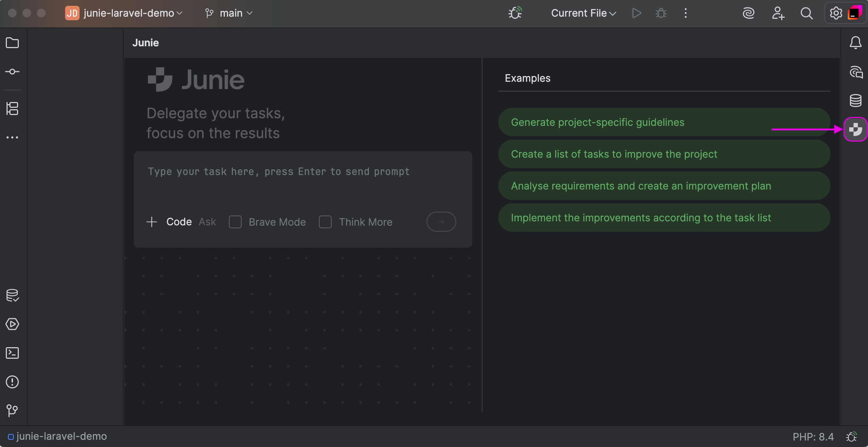The height and width of the screenshot is (447, 868).
Task: Open the Problems tool window
Action: point(12,382)
